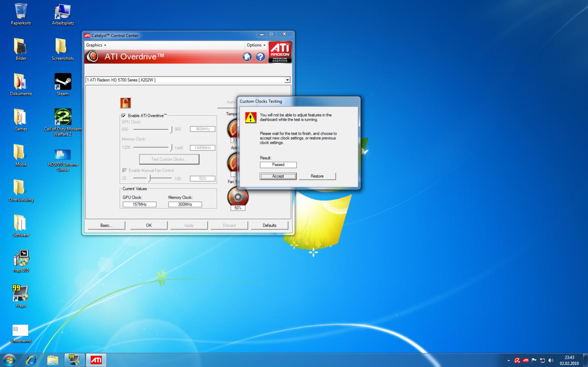Select the HD5770 Extreme Clocks desktop file
The image size is (588, 367).
click(63, 160)
